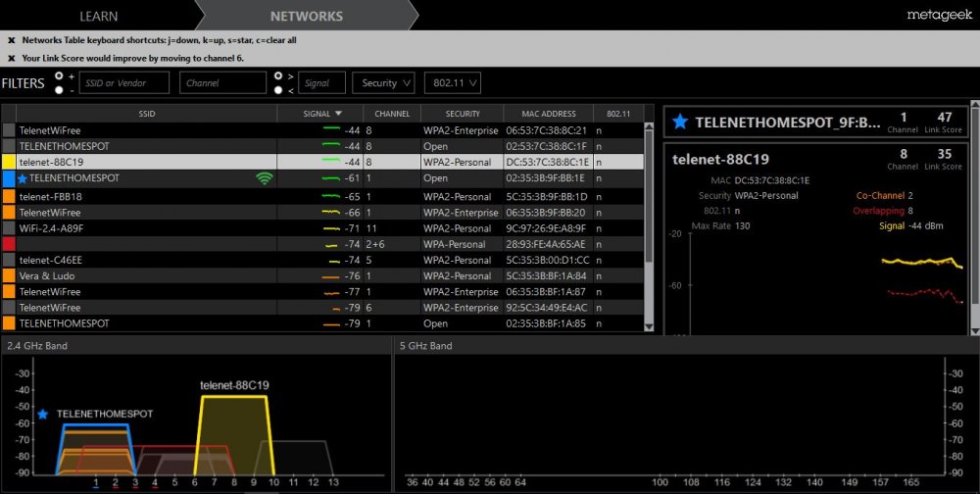The height and width of the screenshot is (494, 980).
Task: Click the 2.4 GHz Band panel title
Action: coord(37,346)
